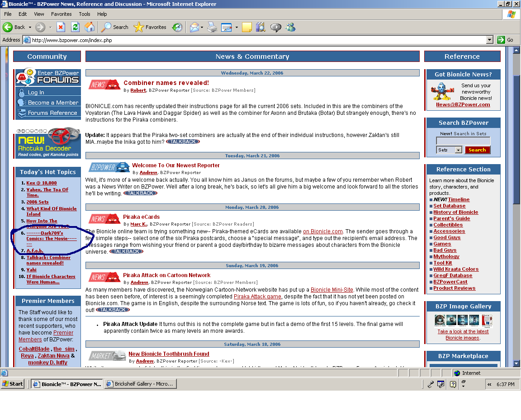
Task: Open hot topic Kex @ 10,000
Action: coord(42,183)
